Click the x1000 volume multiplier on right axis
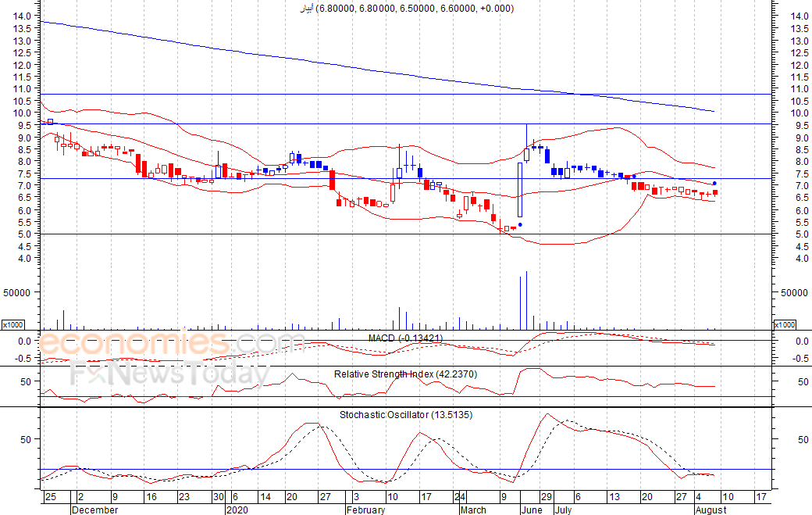The width and height of the screenshot is (812, 515). tap(785, 324)
